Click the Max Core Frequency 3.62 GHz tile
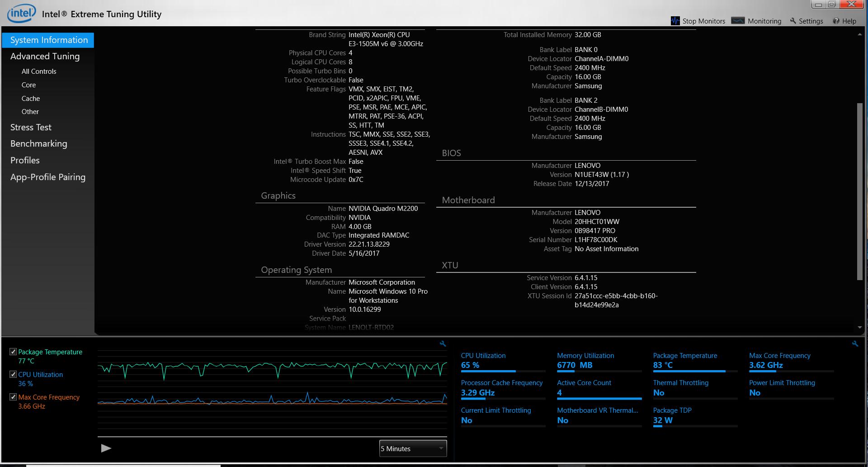 (x=791, y=362)
